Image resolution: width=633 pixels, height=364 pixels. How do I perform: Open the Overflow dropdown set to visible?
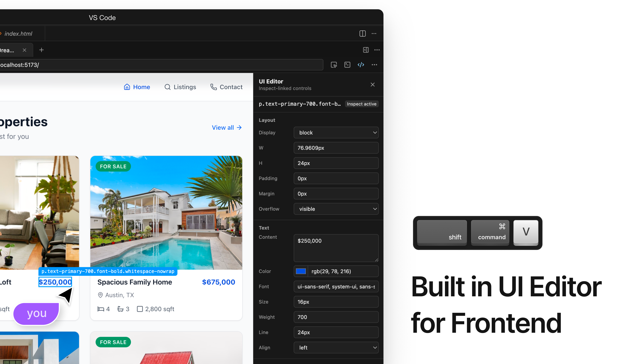click(336, 209)
